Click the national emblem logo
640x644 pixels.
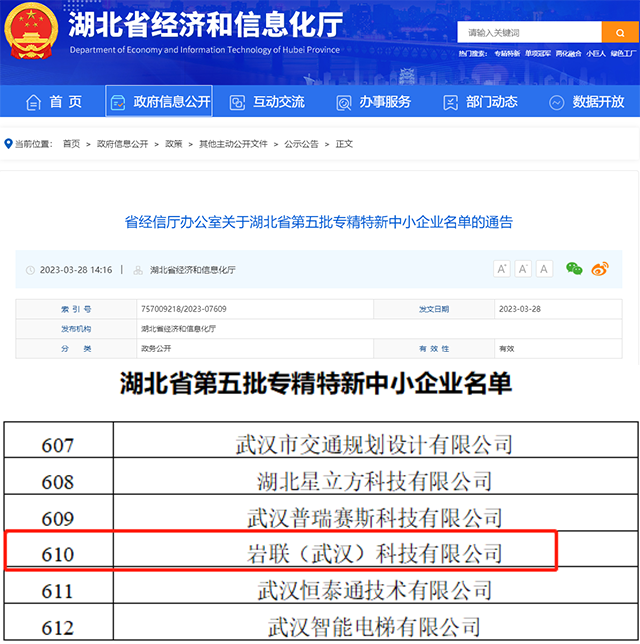click(x=31, y=33)
